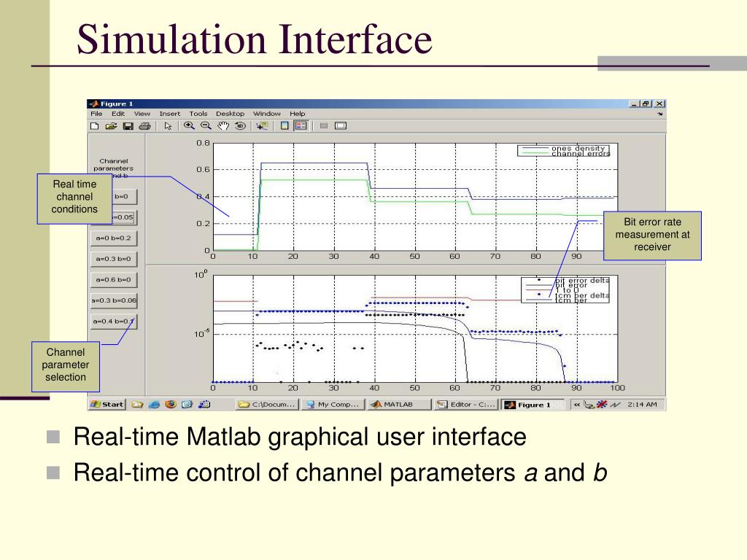Click the Windows Start button

pyautogui.click(x=108, y=404)
